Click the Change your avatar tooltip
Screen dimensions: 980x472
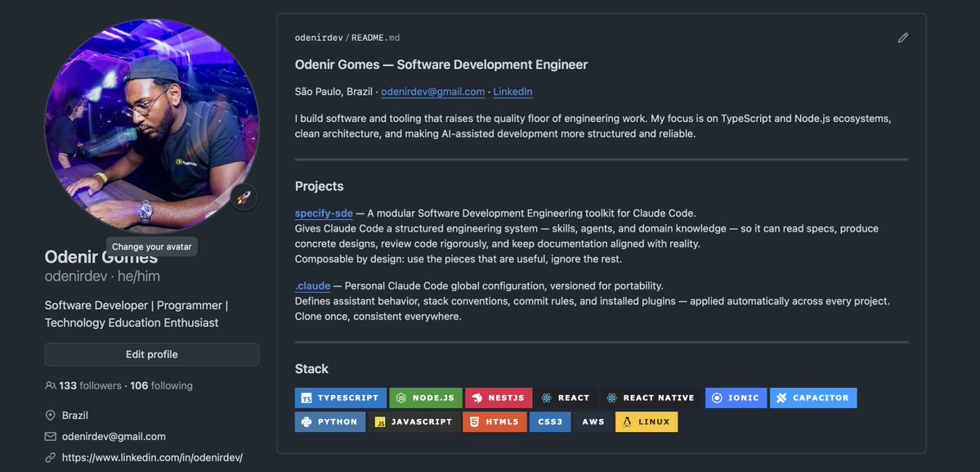tap(152, 247)
